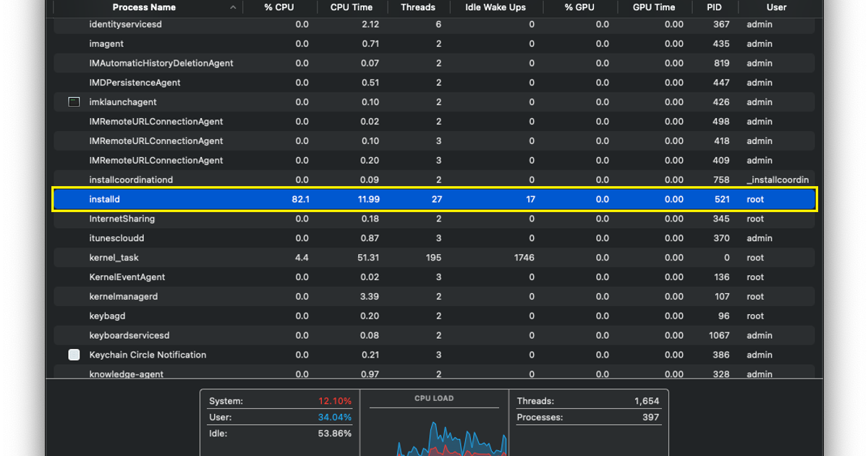The width and height of the screenshot is (868, 456).
Task: Sort the list by the PID column
Action: coord(714,7)
